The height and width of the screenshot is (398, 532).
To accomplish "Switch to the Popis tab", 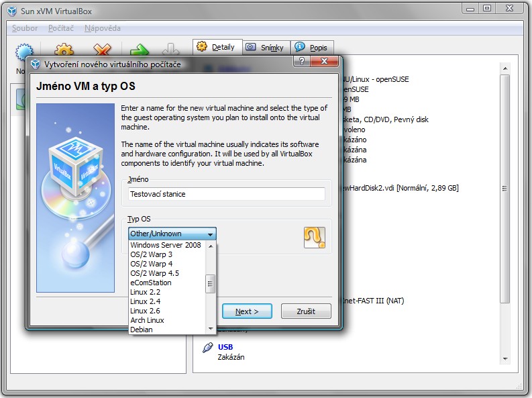I will [312, 48].
